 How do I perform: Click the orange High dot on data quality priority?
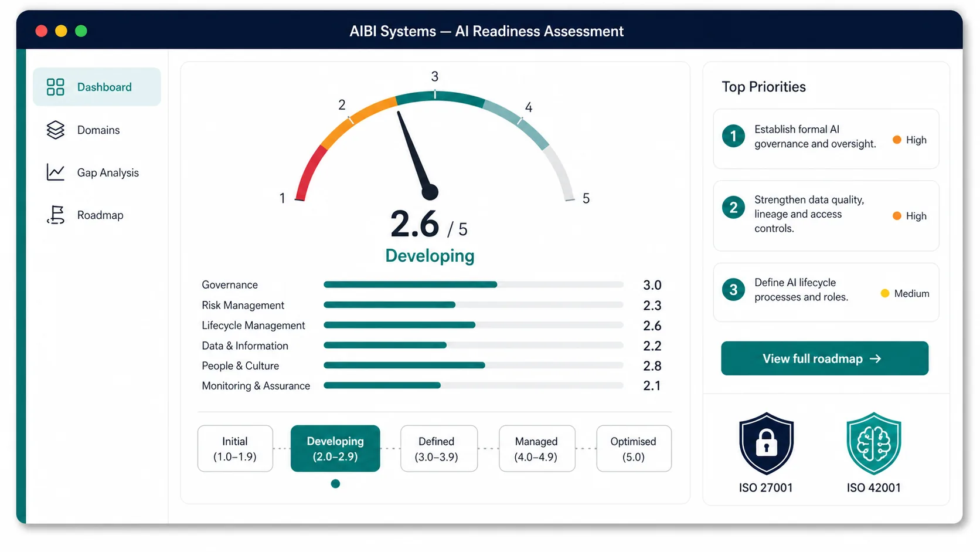pos(897,216)
